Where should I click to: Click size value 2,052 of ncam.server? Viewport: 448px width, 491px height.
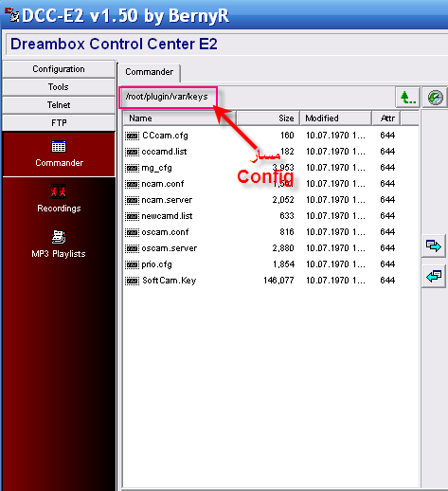[283, 200]
